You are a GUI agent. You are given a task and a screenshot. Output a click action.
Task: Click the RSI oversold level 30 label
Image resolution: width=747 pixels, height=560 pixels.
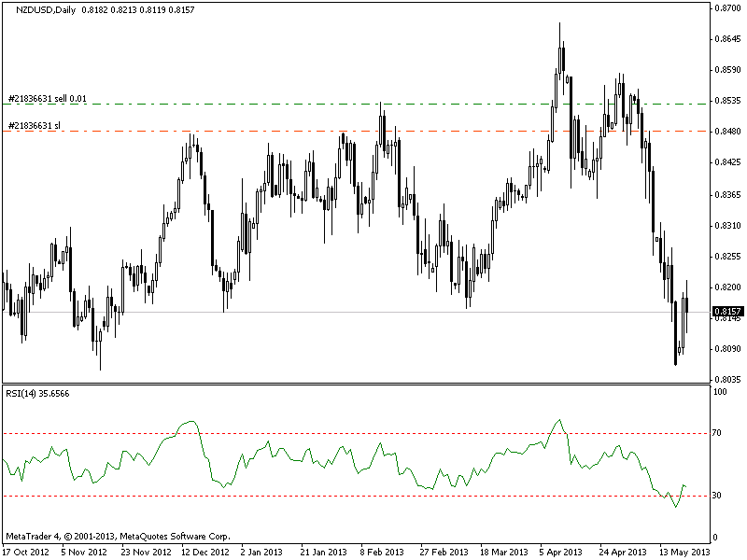click(717, 496)
